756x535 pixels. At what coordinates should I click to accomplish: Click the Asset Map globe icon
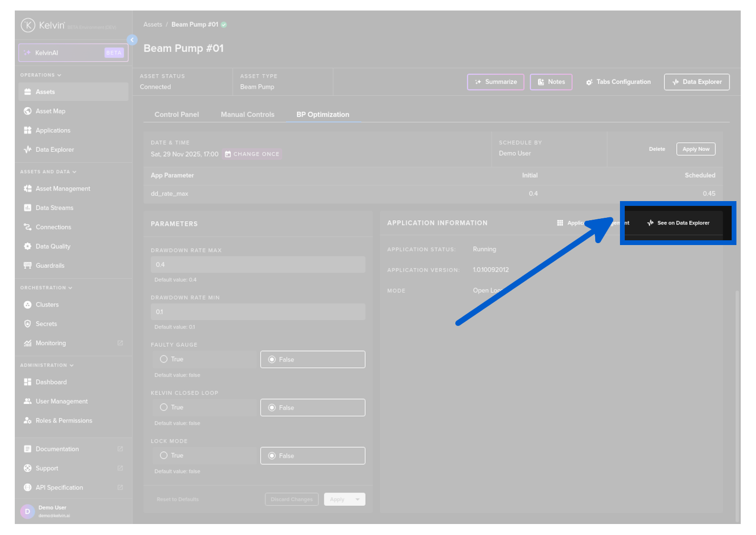point(28,111)
